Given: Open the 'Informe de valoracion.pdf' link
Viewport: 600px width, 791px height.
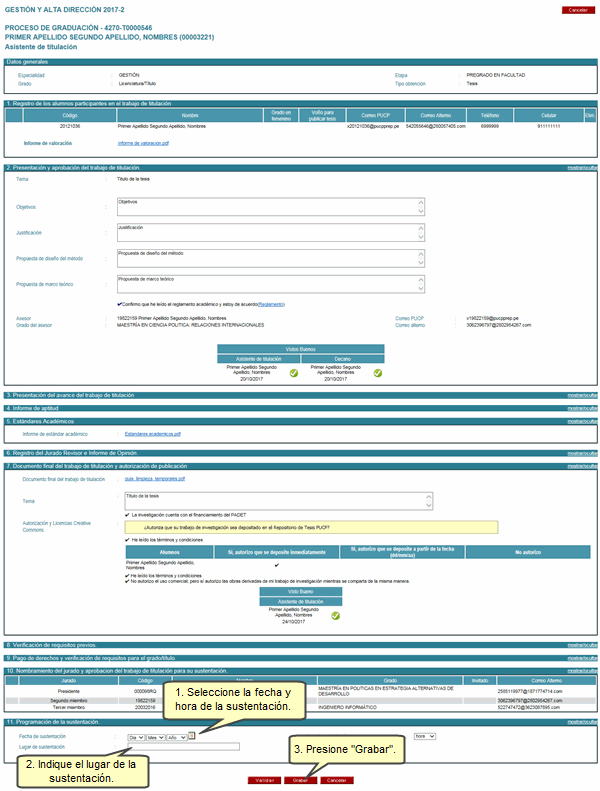Looking at the screenshot, I should pos(143,143).
